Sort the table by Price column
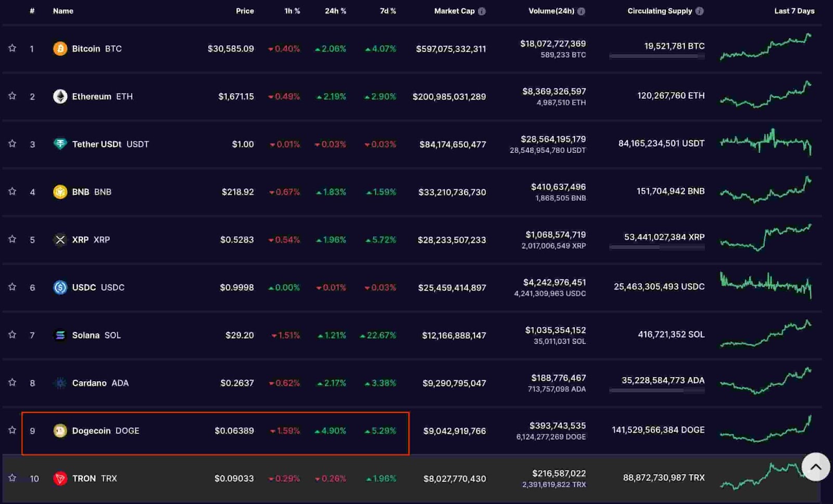Image resolution: width=833 pixels, height=504 pixels. tap(244, 11)
